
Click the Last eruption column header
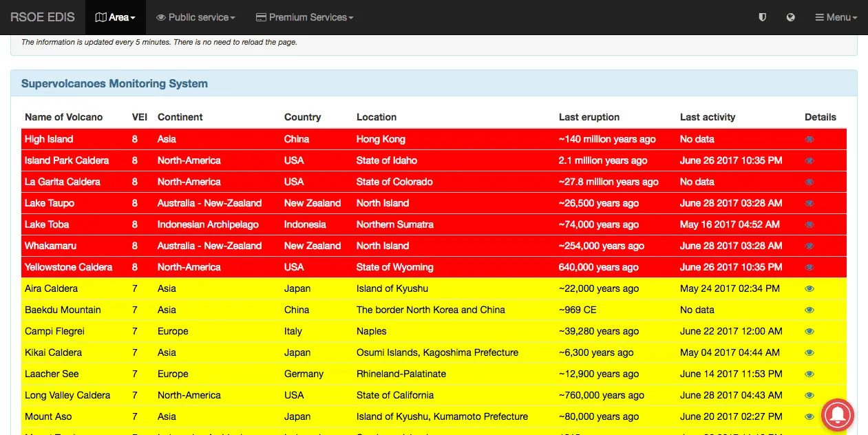pyautogui.click(x=589, y=117)
